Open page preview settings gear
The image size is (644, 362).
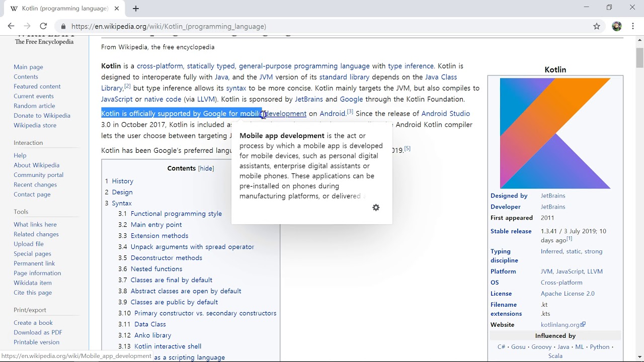(x=376, y=208)
